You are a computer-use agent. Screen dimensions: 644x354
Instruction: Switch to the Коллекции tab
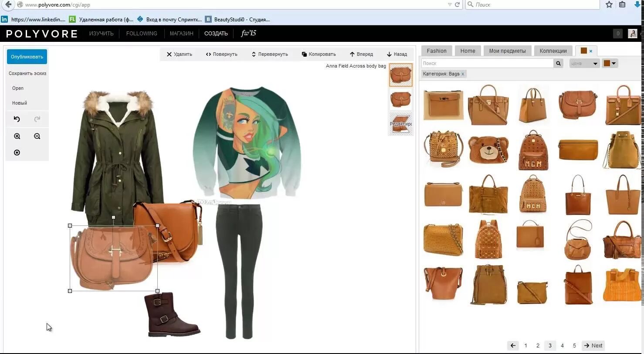pos(553,51)
